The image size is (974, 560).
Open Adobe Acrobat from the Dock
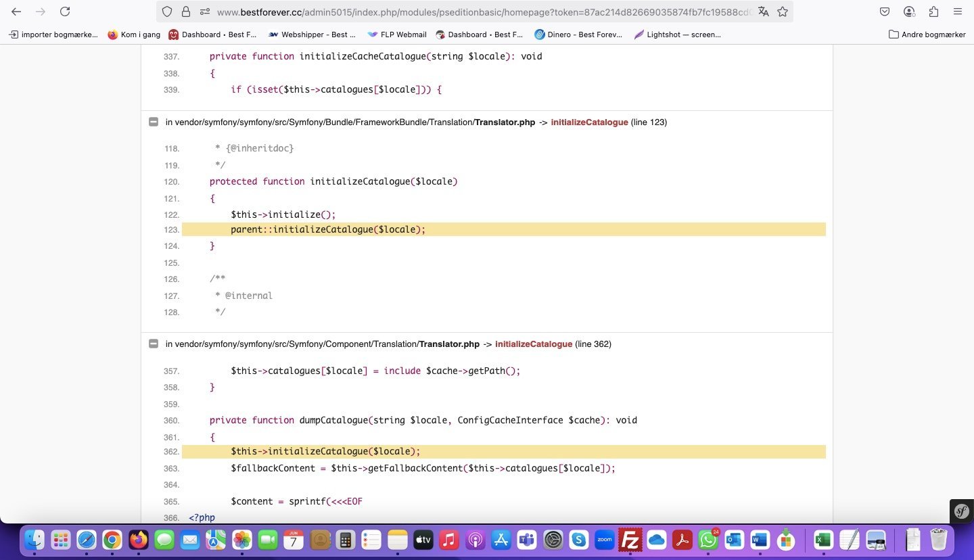point(682,540)
